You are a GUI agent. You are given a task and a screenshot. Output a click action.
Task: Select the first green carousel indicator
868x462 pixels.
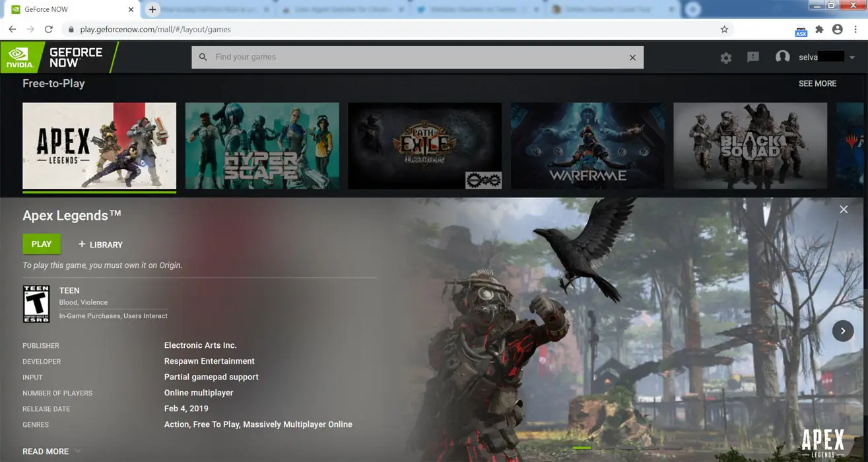point(582,448)
